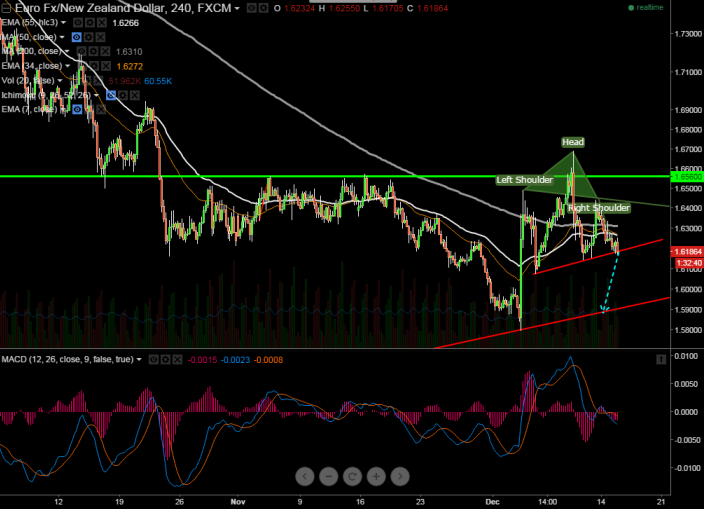The image size is (704, 509).
Task: Remove MA (200, close) with X icon
Action: point(105,52)
